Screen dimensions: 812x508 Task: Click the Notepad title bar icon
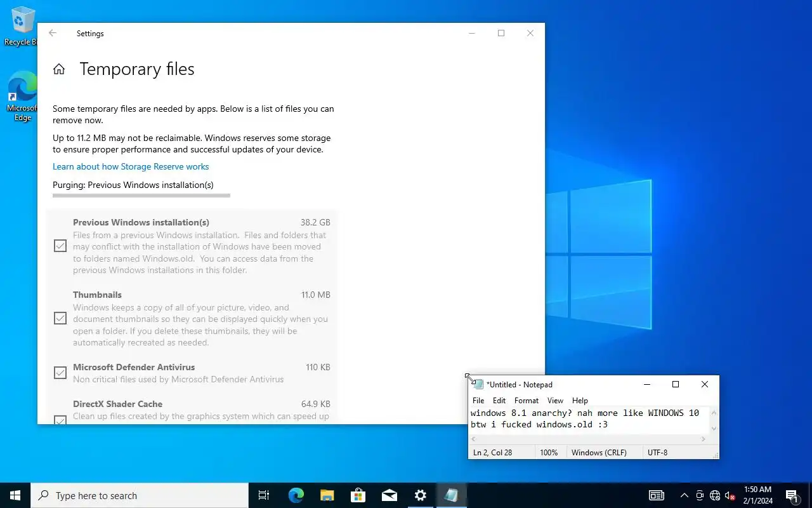coord(478,384)
